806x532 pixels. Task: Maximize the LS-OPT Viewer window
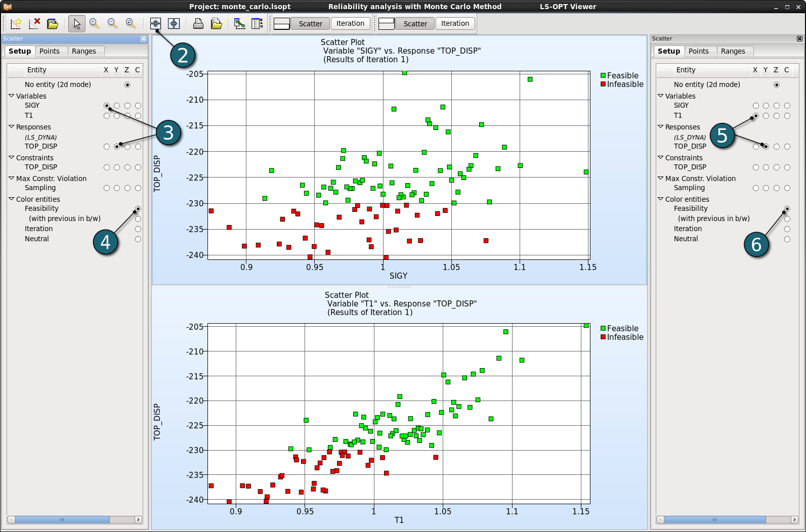tap(787, 7)
